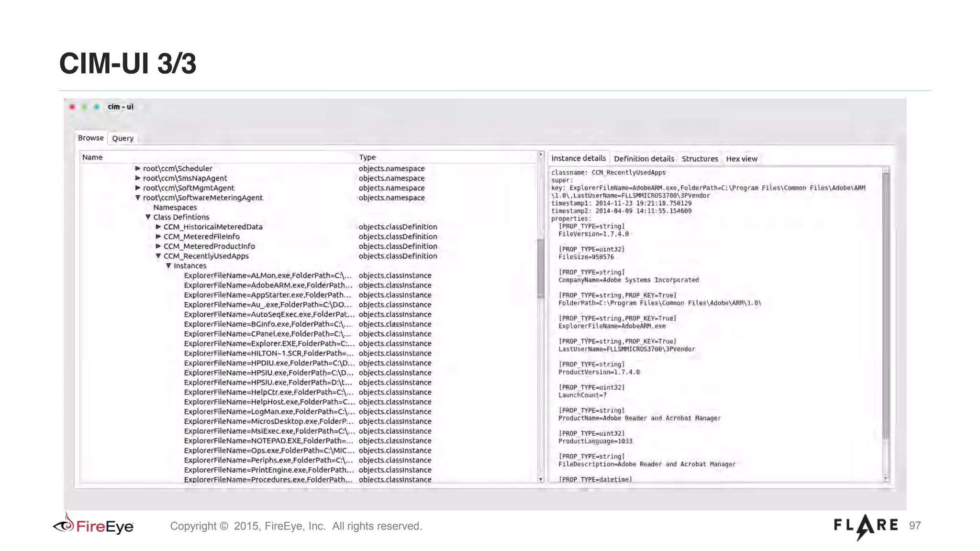Click the Name column header
This screenshot has height=551, width=980.
pyautogui.click(x=92, y=157)
